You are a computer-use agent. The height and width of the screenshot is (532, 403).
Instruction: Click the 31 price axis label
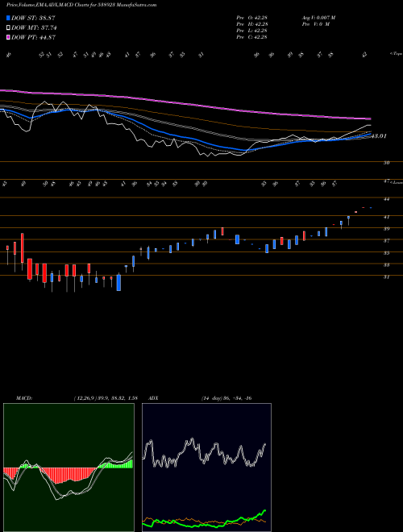[x=386, y=276]
